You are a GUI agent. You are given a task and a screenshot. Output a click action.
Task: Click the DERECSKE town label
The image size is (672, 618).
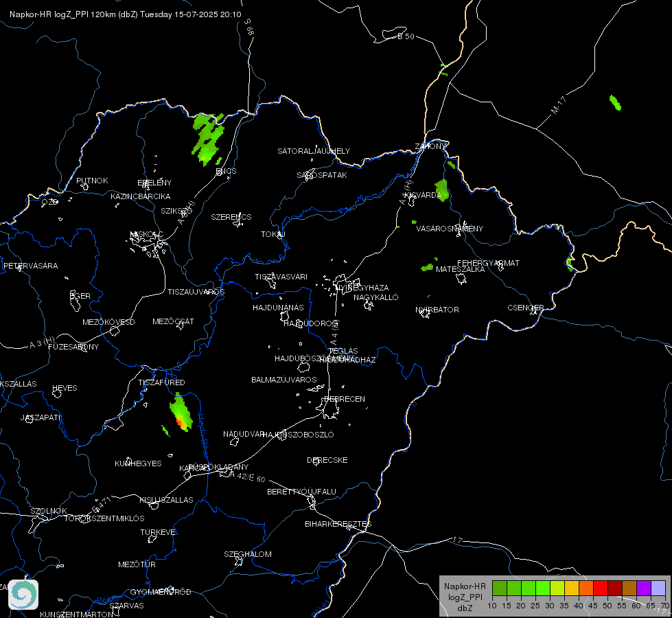pyautogui.click(x=327, y=460)
